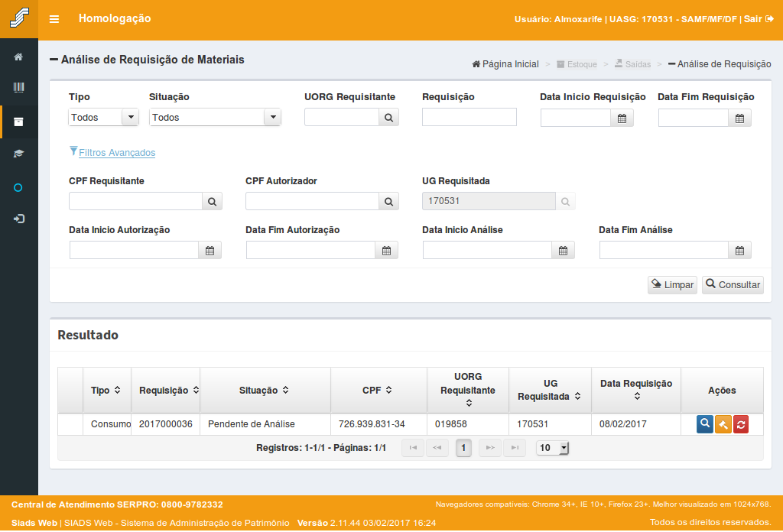
Task: Analyze requisition 2017000036 with orange gavel icon
Action: pyautogui.click(x=723, y=425)
